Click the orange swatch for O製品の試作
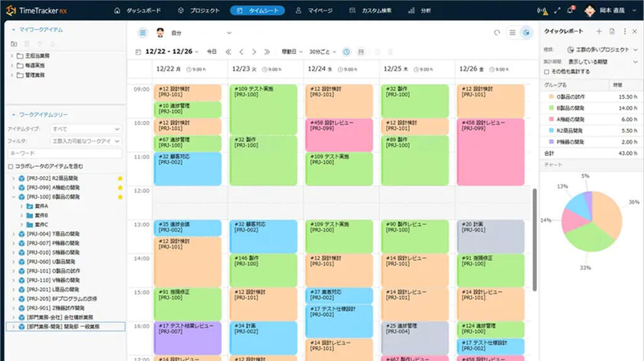644x361 pixels. coord(552,97)
